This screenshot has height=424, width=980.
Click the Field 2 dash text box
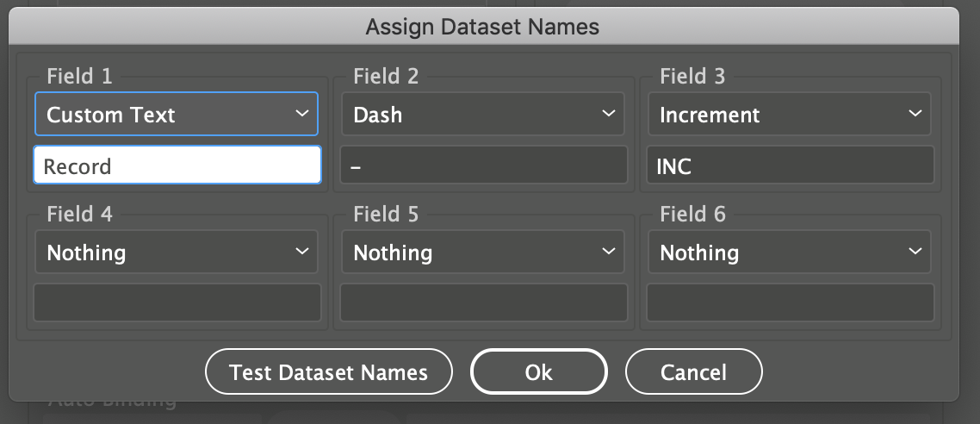pos(484,165)
